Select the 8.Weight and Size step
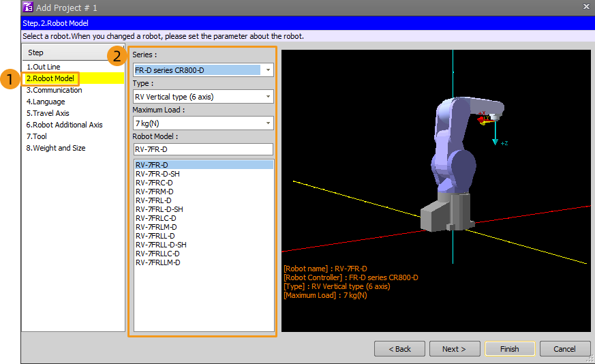This screenshot has width=595, height=364. 56,148
